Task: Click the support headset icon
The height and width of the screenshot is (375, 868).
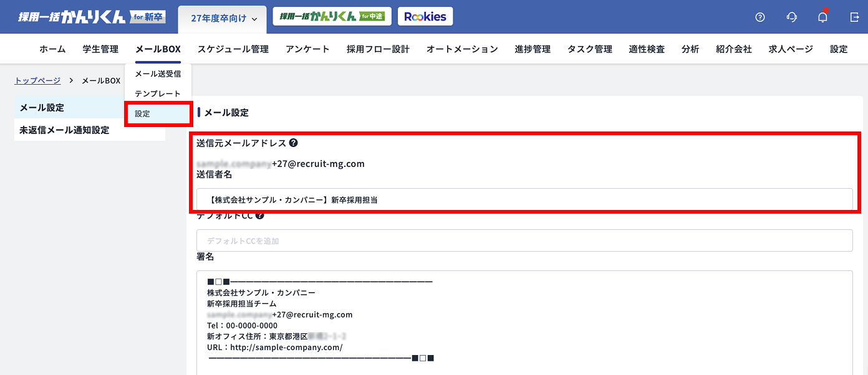Action: click(x=791, y=17)
